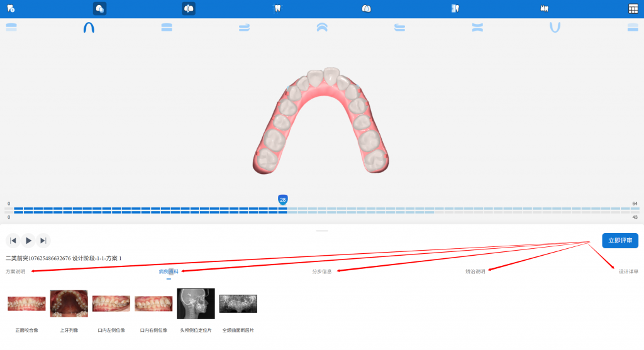Open the 头颅侧位定位片 X-ray thumbnail
This screenshot has width=644, height=350.
click(x=196, y=304)
